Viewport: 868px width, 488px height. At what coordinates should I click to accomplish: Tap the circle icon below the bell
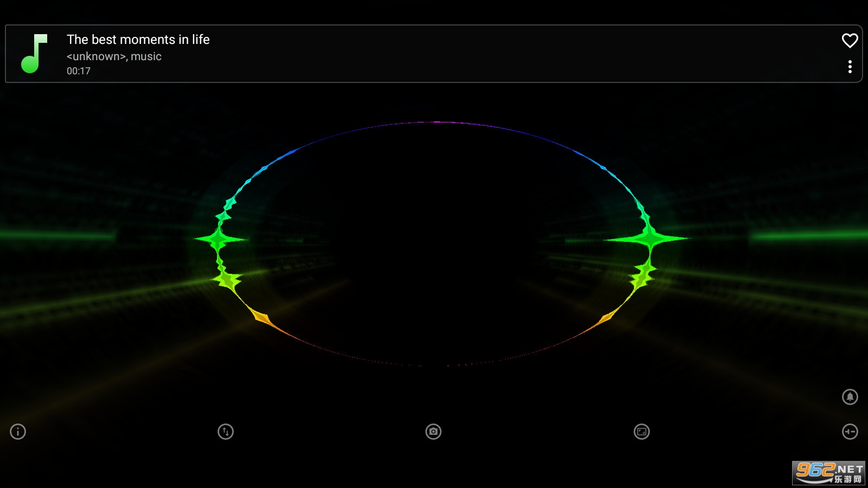click(850, 432)
